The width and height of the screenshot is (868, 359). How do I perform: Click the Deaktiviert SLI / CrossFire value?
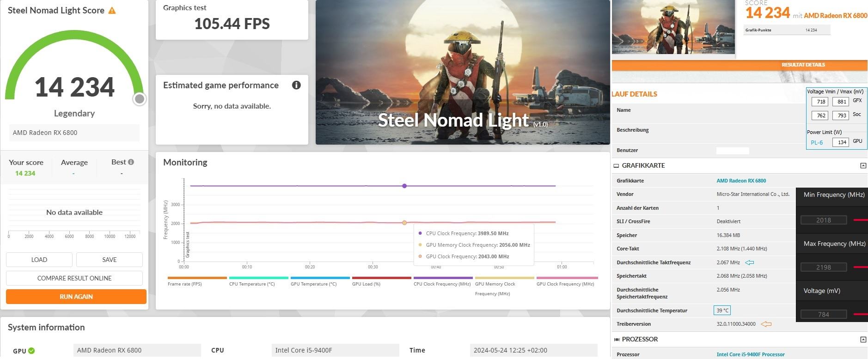729,221
